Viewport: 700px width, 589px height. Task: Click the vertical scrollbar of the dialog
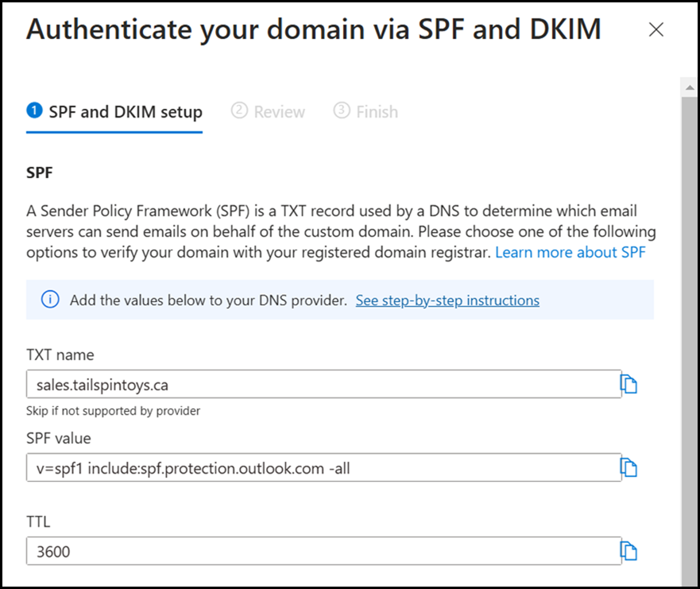tap(689, 318)
